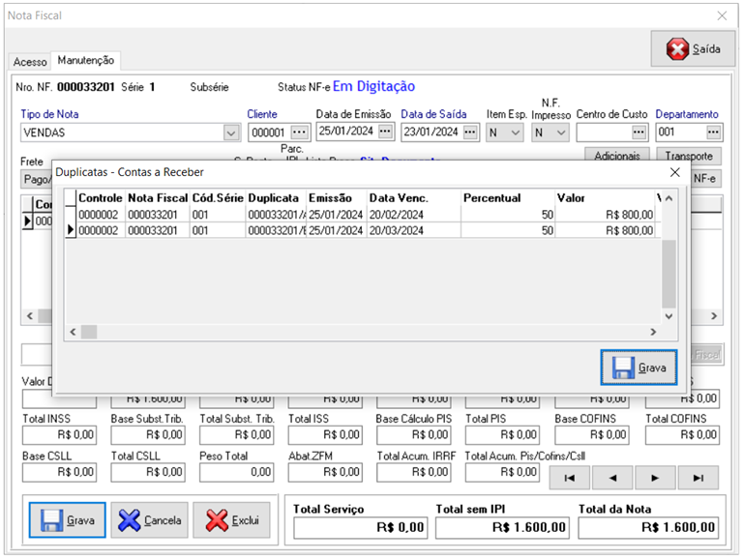The image size is (743, 560).
Task: Click the Cancela button
Action: 149,519
